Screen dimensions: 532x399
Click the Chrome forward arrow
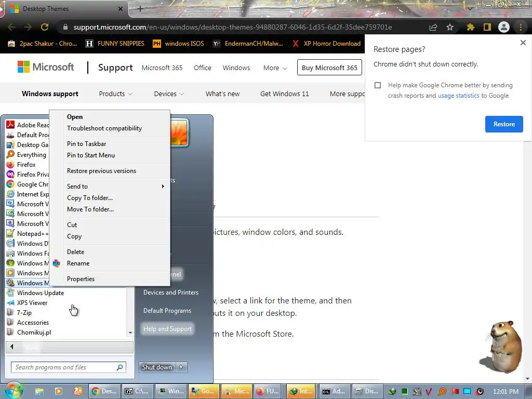point(28,27)
